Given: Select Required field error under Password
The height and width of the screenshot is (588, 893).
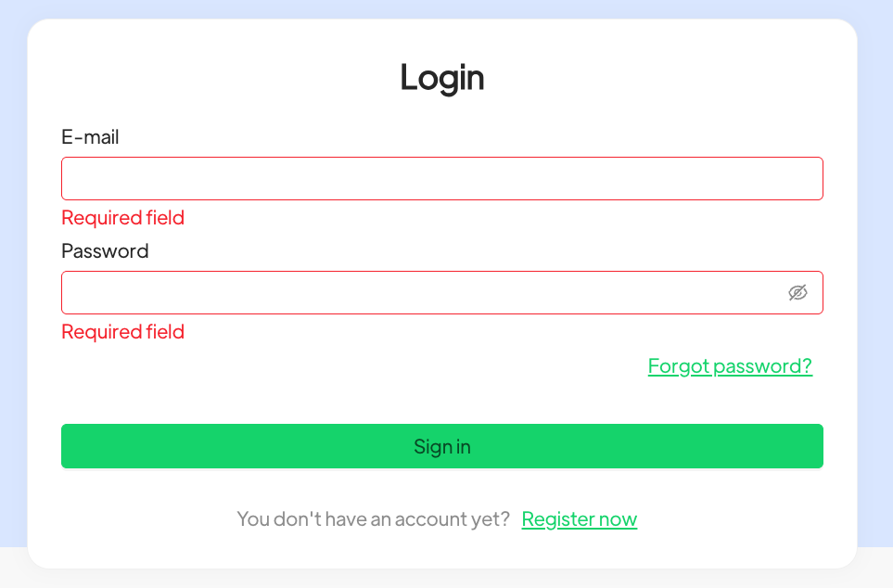Looking at the screenshot, I should tap(122, 332).
